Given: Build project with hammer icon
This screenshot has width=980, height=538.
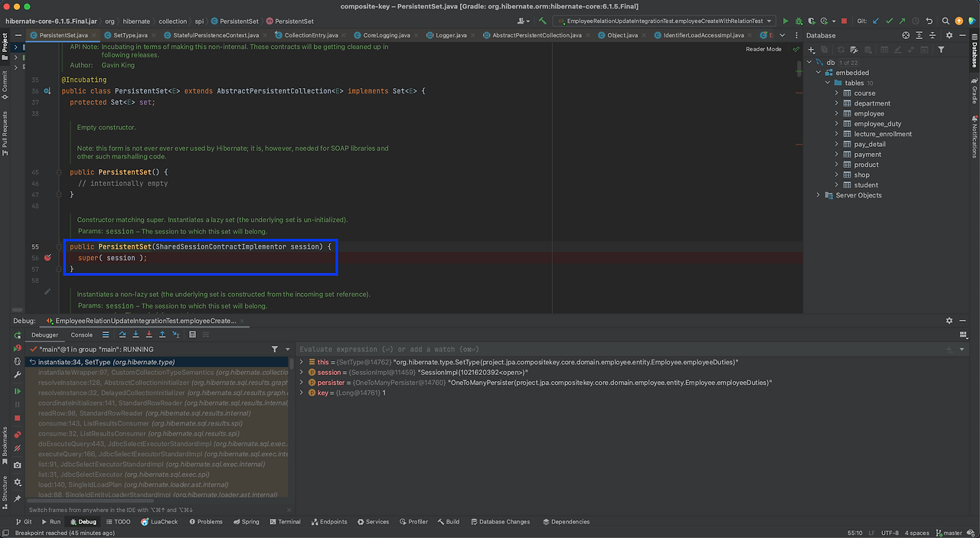Looking at the screenshot, I should pos(543,21).
